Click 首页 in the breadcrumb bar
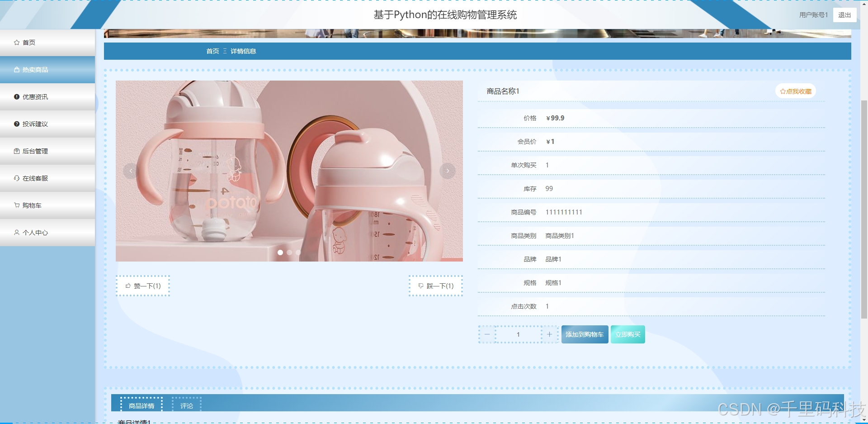This screenshot has height=424, width=868. 212,51
